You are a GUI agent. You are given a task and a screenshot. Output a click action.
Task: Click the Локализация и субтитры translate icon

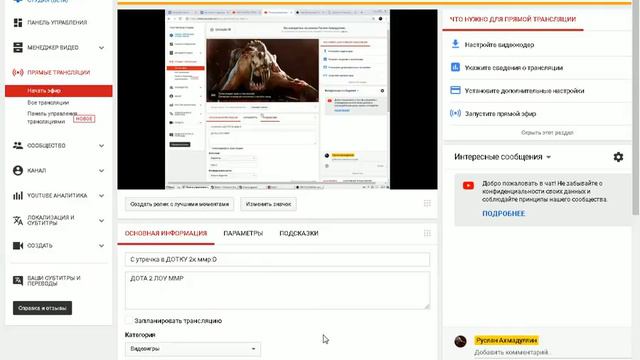pyautogui.click(x=18, y=220)
